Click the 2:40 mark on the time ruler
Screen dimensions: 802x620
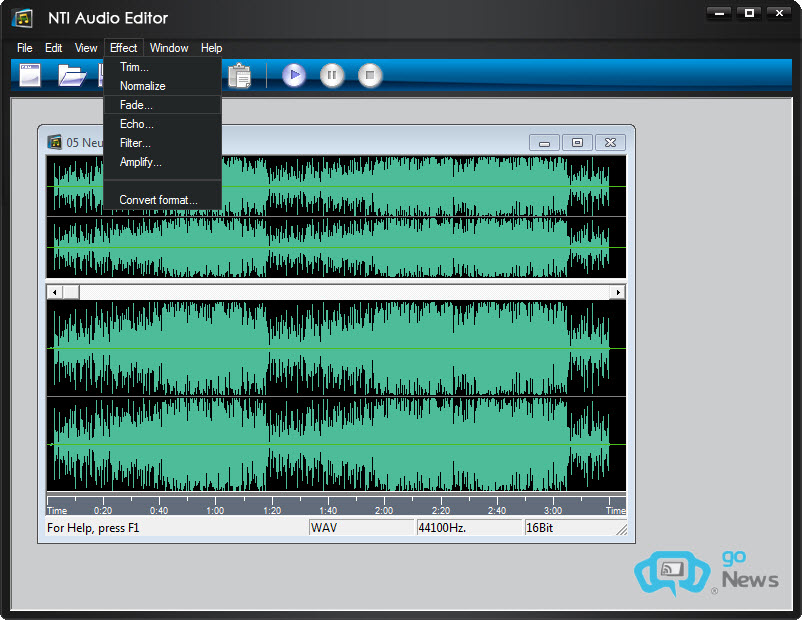(497, 511)
